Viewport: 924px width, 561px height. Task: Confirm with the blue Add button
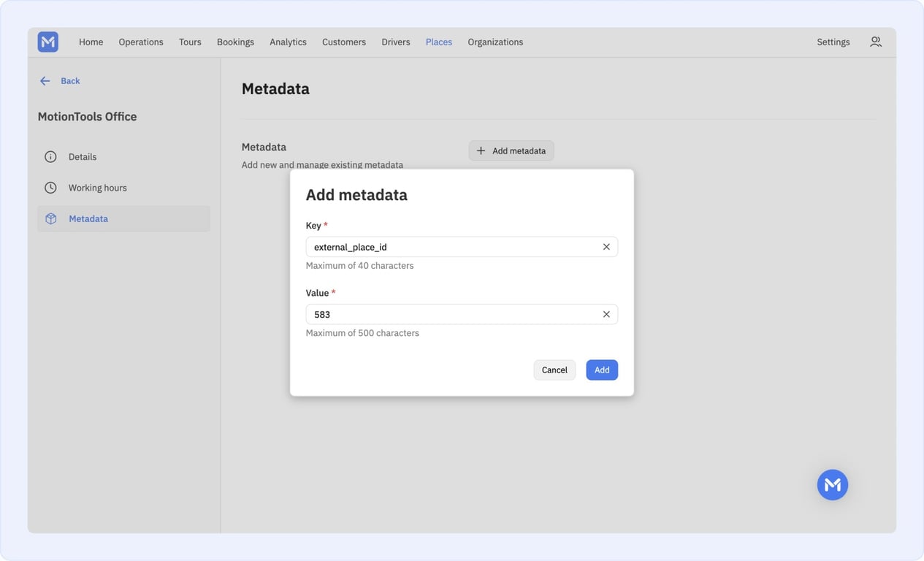pyautogui.click(x=602, y=370)
